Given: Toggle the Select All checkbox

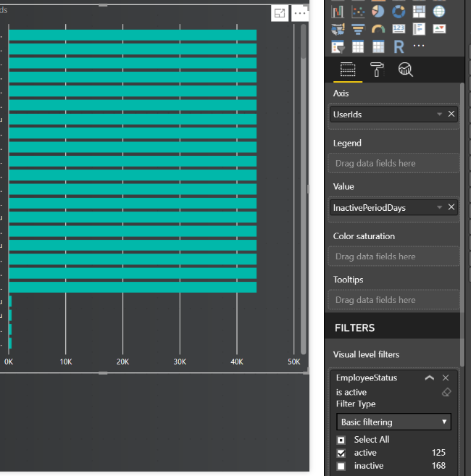Looking at the screenshot, I should click(341, 440).
